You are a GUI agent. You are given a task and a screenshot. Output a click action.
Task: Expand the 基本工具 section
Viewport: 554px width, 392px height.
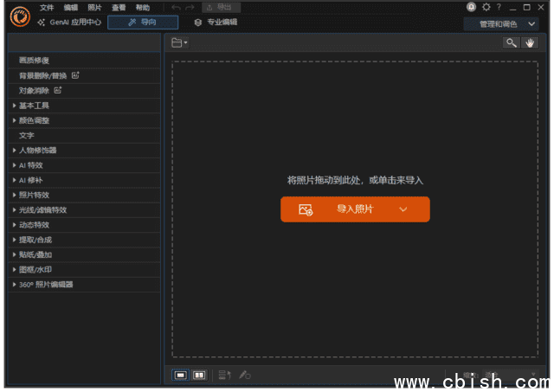[x=35, y=106]
